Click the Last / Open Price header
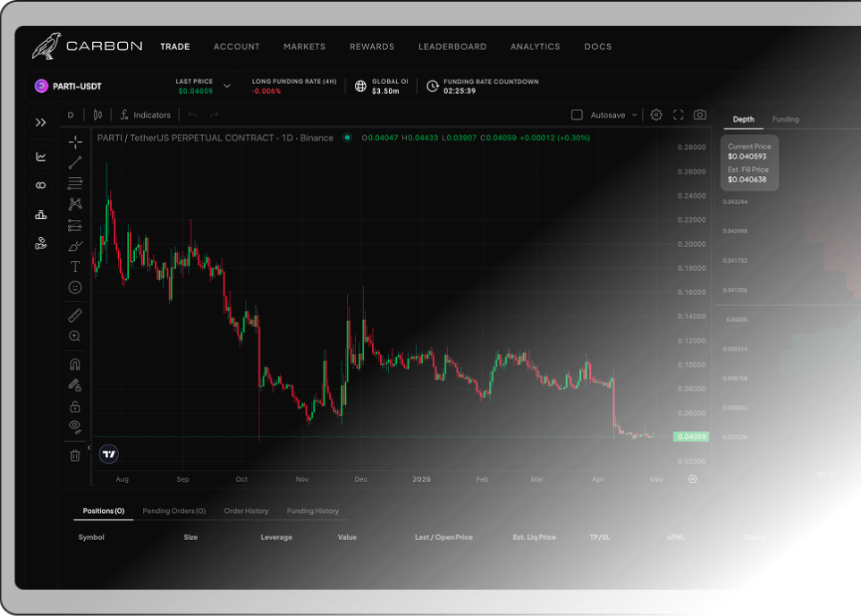 click(x=443, y=537)
